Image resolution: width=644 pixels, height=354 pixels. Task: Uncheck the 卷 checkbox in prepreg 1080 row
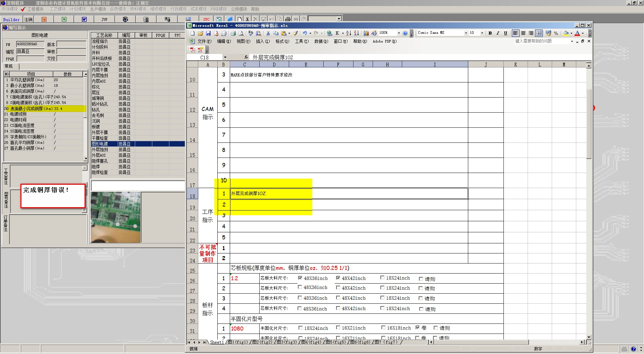coord(418,328)
